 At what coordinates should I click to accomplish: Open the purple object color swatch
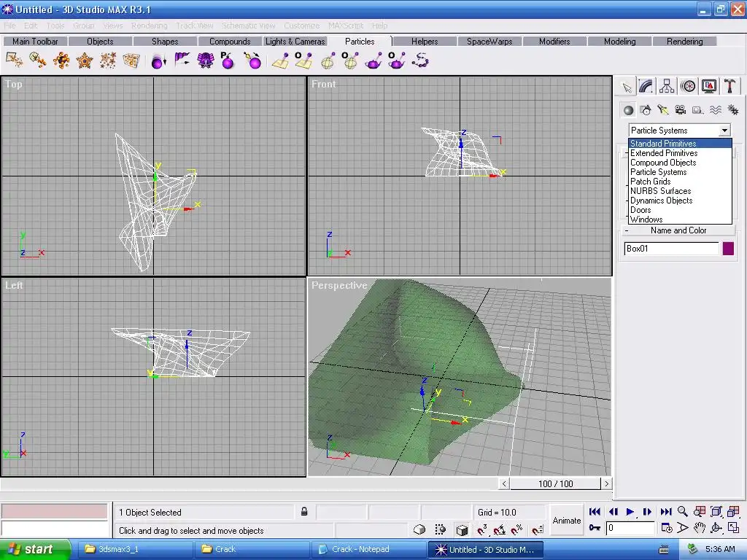[x=728, y=249]
